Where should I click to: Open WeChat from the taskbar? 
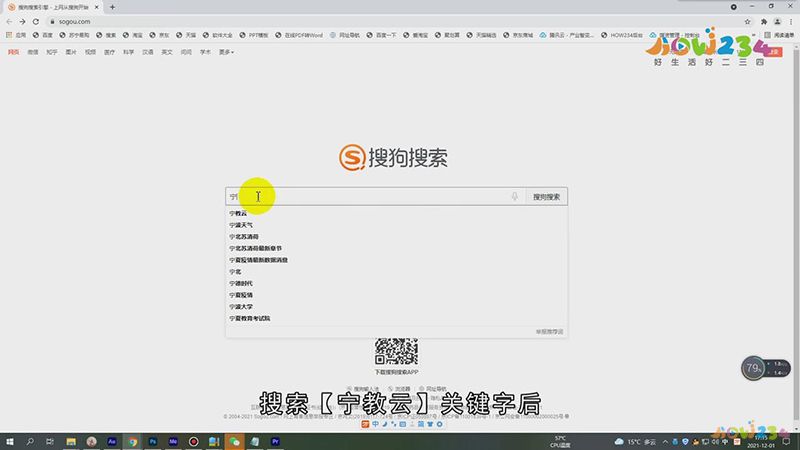pos(234,441)
